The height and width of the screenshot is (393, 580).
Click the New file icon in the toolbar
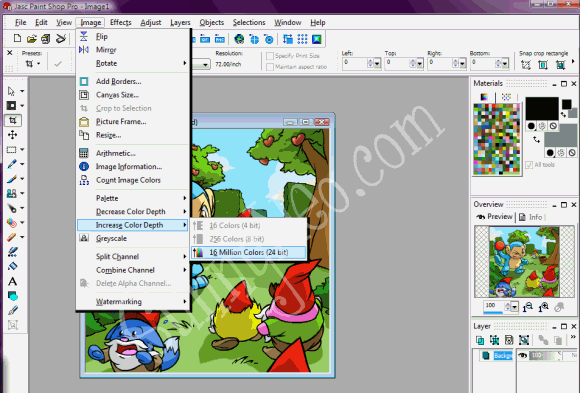(x=17, y=38)
